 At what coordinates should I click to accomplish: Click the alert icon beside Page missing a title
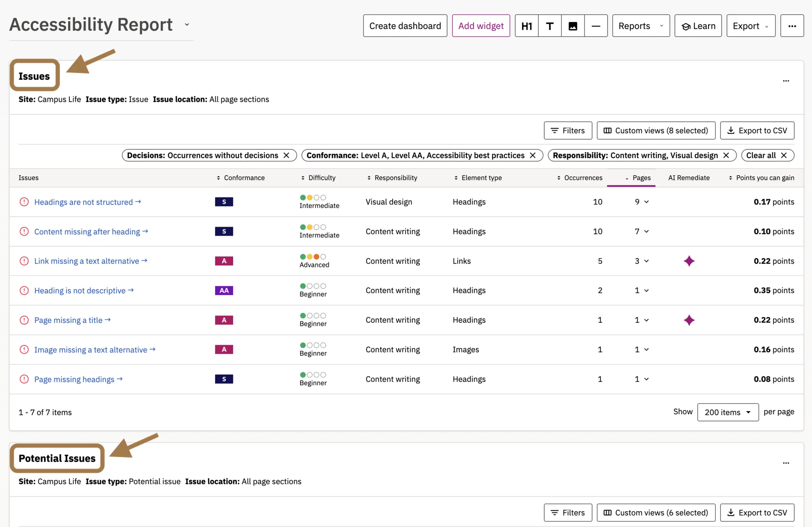[x=24, y=320]
